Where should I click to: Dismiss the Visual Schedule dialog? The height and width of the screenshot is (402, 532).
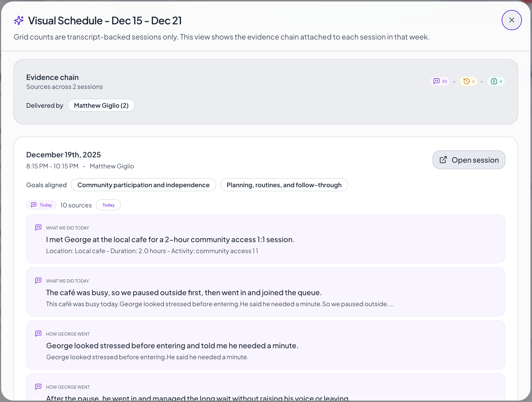512,20
